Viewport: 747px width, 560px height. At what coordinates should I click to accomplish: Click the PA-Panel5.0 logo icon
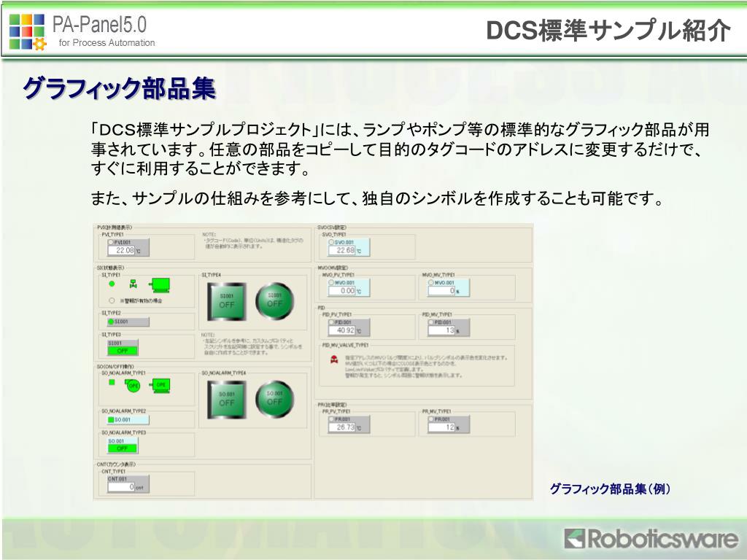tap(28, 32)
